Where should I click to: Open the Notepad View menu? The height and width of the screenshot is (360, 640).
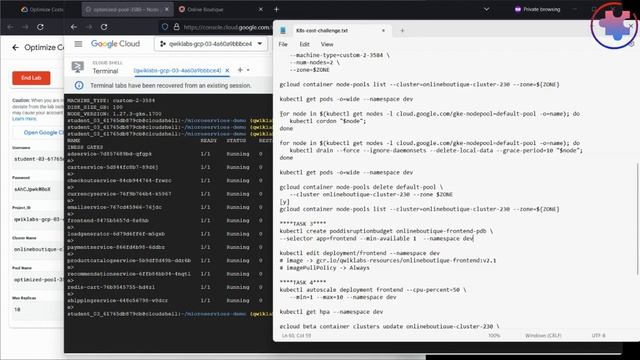327,44
